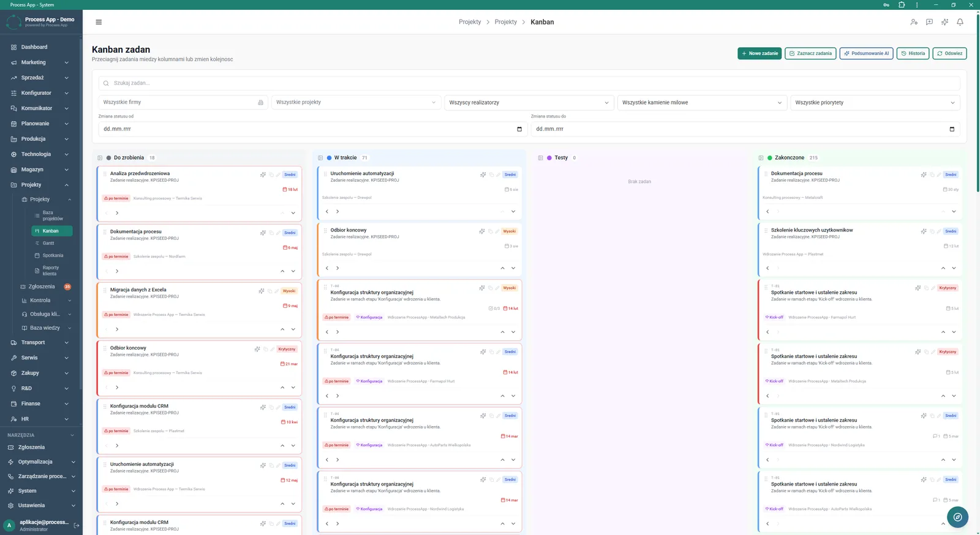Click AI sparkle on Zakonczone Dokumentacja procesu card

coord(924,174)
